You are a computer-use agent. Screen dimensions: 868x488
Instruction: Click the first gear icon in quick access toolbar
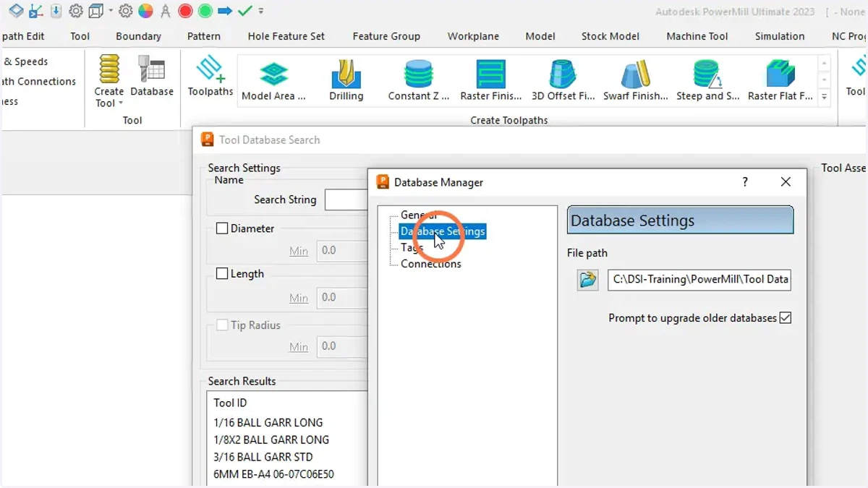pos(75,11)
